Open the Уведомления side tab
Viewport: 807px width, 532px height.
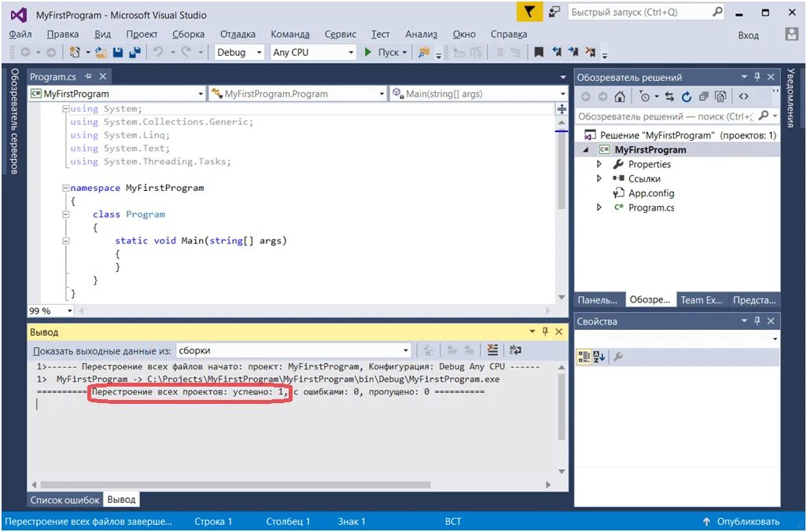pyautogui.click(x=790, y=97)
